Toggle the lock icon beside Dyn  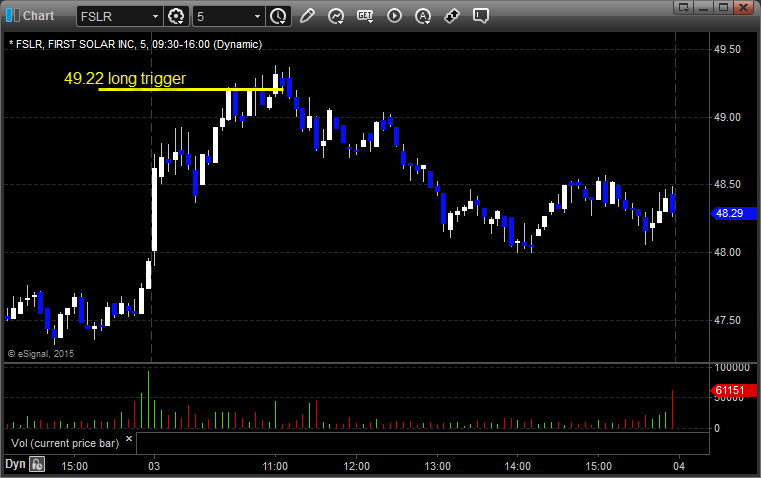coord(36,464)
